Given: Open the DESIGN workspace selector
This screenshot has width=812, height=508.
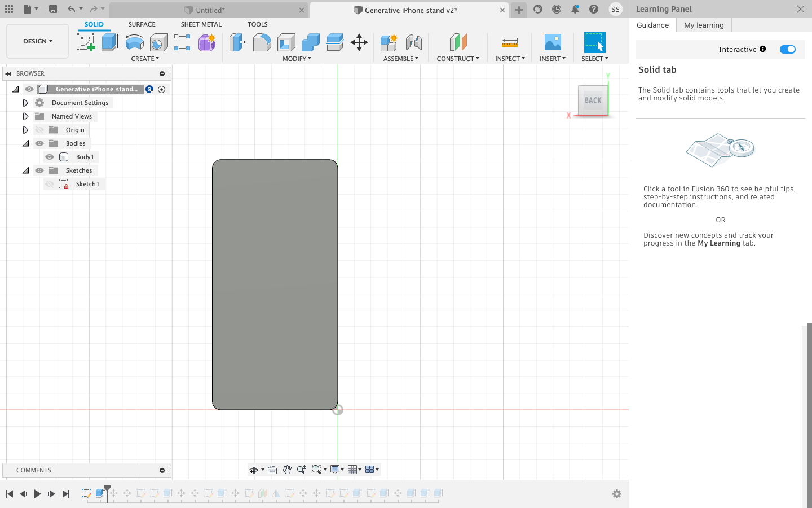Looking at the screenshot, I should 37,41.
